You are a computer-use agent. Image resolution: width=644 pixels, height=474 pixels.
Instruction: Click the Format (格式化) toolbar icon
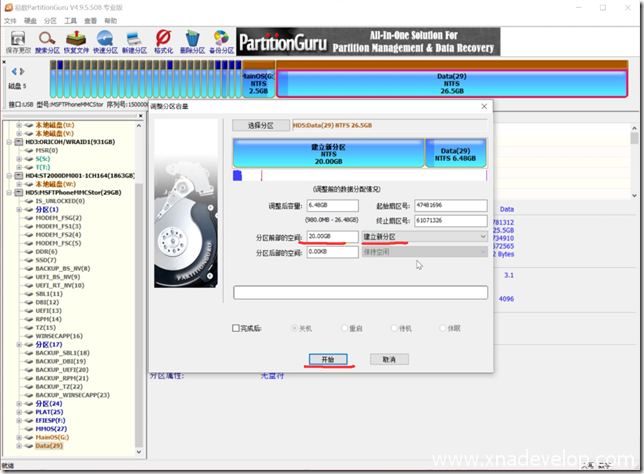pyautogui.click(x=163, y=40)
